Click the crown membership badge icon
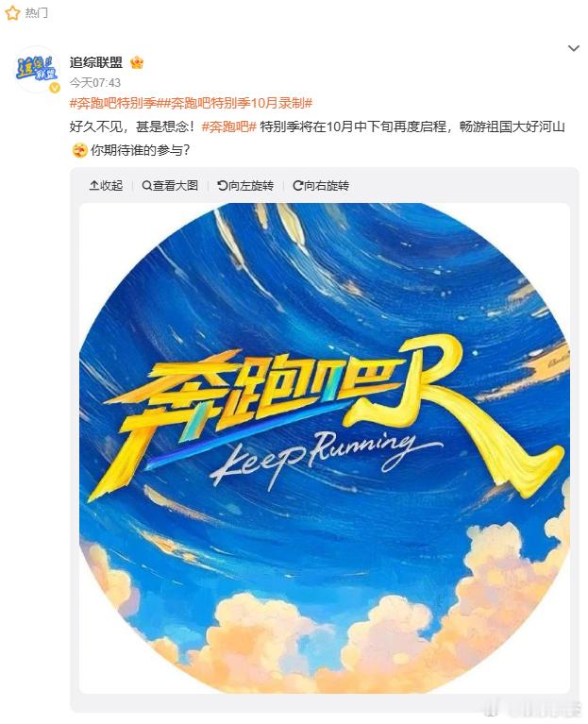Image resolution: width=588 pixels, height=724 pixels. [137, 62]
